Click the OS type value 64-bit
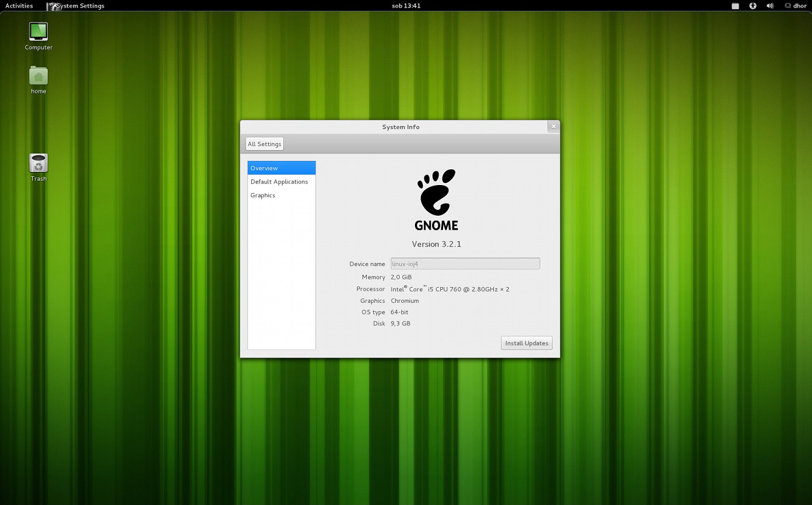812x505 pixels. (x=399, y=312)
